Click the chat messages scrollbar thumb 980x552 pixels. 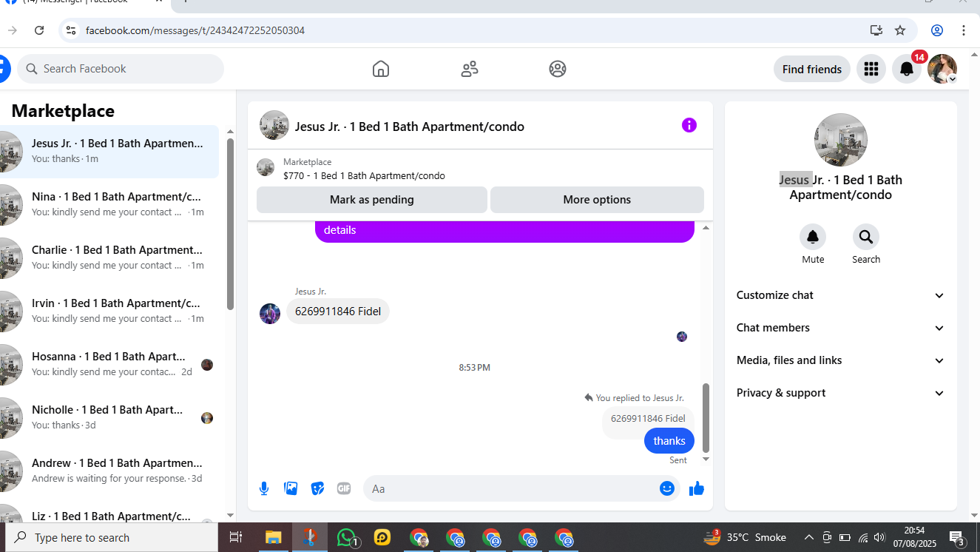[706, 418]
